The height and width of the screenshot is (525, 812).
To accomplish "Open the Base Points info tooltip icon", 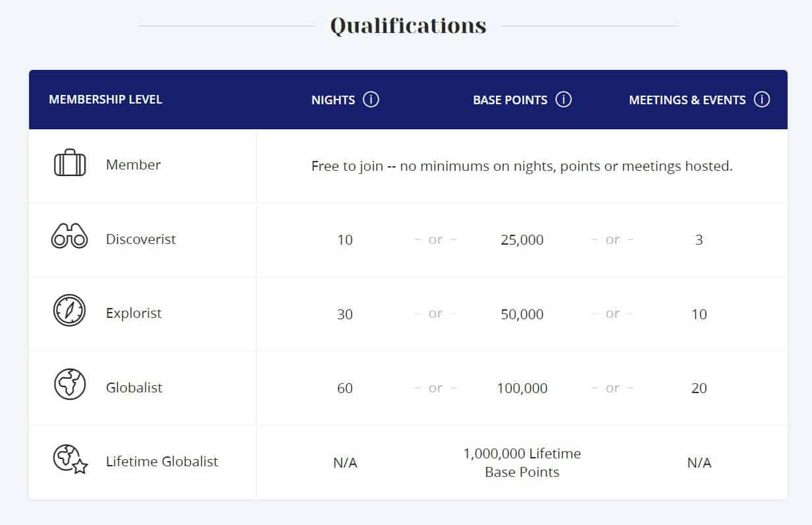I will pos(564,99).
